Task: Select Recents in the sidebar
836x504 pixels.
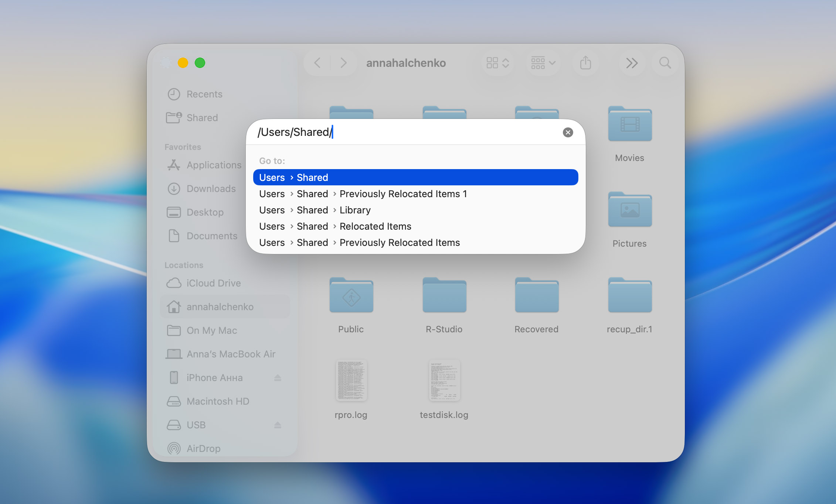Action: point(204,94)
